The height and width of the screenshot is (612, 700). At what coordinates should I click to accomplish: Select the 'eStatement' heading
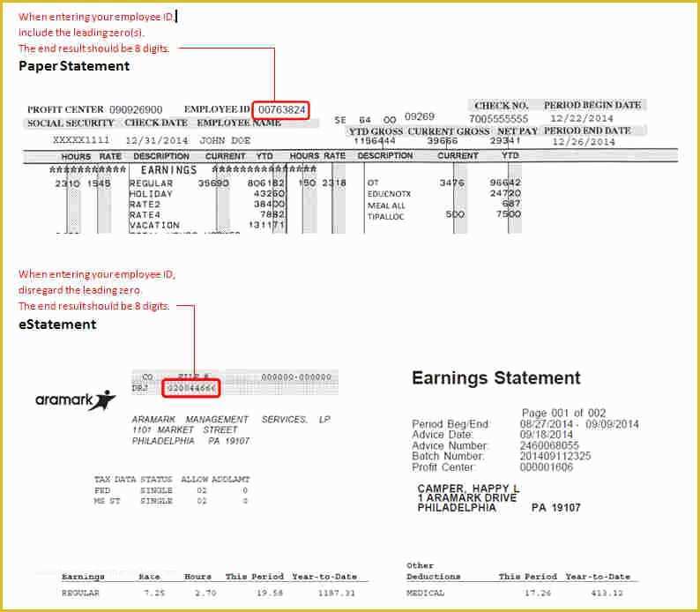pos(57,325)
